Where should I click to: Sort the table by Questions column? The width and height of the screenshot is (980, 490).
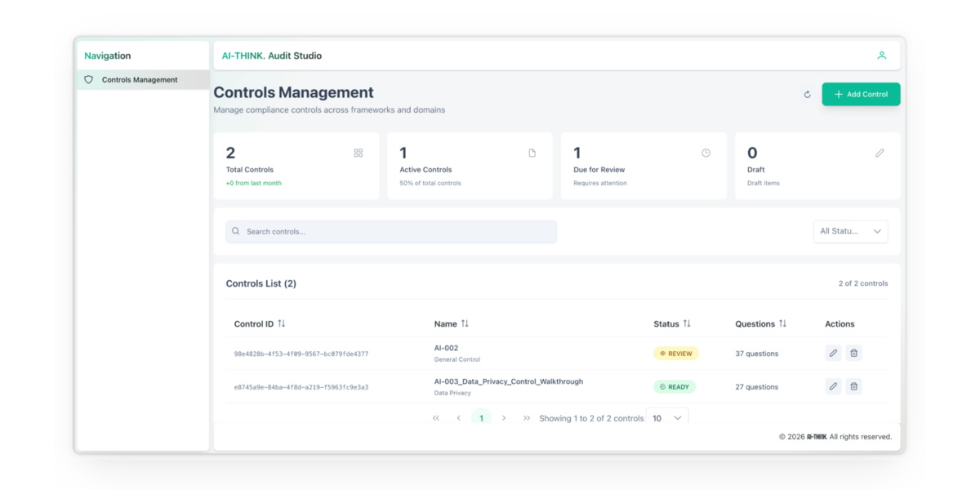point(782,324)
